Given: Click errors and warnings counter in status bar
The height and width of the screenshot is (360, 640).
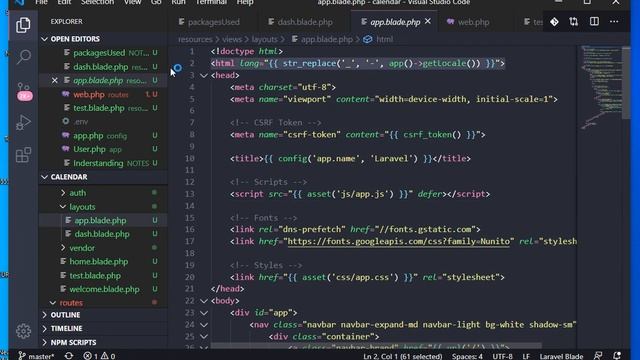Looking at the screenshot, I should (99, 356).
